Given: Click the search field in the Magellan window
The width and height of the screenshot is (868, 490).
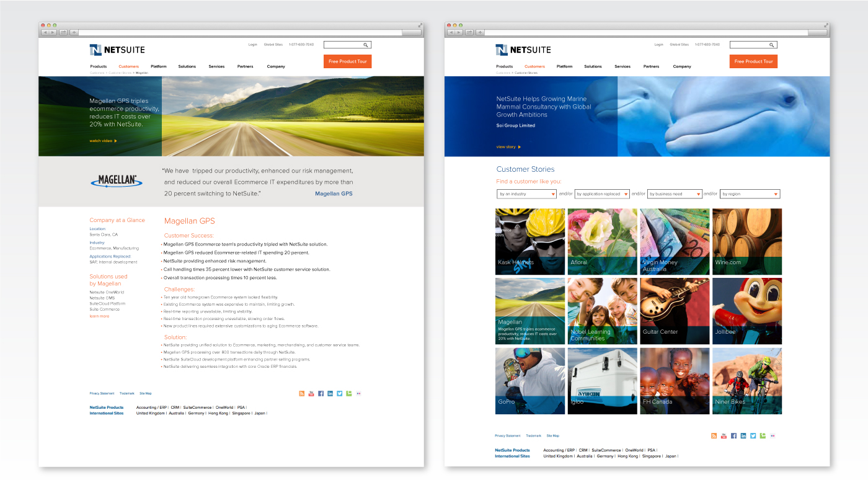Looking at the screenshot, I should point(347,45).
